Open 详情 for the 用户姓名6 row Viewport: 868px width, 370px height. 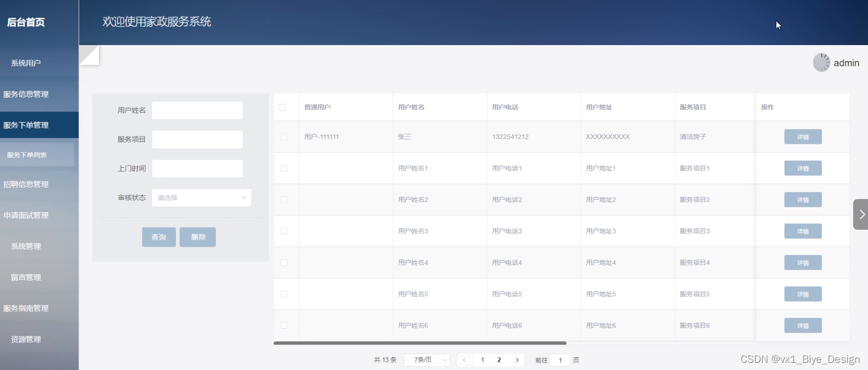803,325
